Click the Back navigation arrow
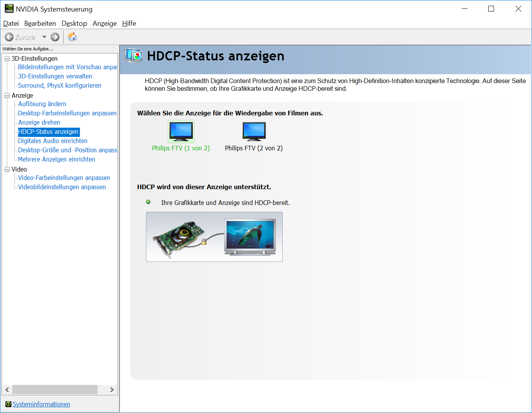 click(8, 37)
